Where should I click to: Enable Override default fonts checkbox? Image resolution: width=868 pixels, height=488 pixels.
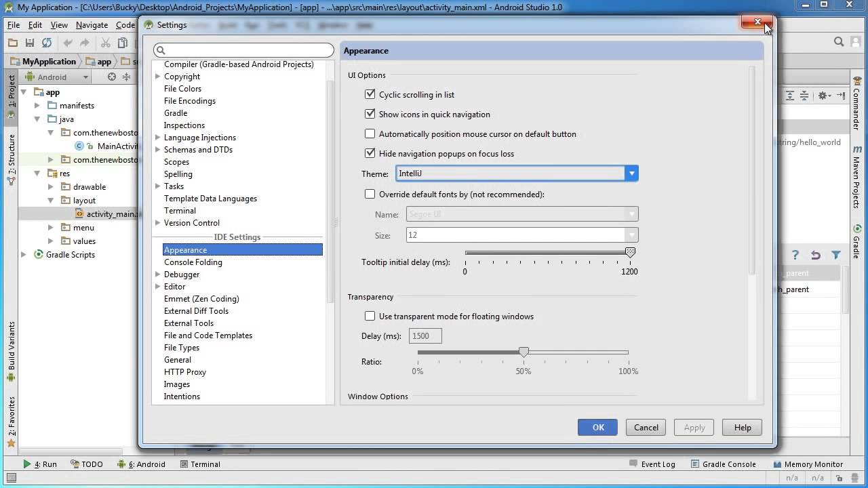tap(370, 194)
